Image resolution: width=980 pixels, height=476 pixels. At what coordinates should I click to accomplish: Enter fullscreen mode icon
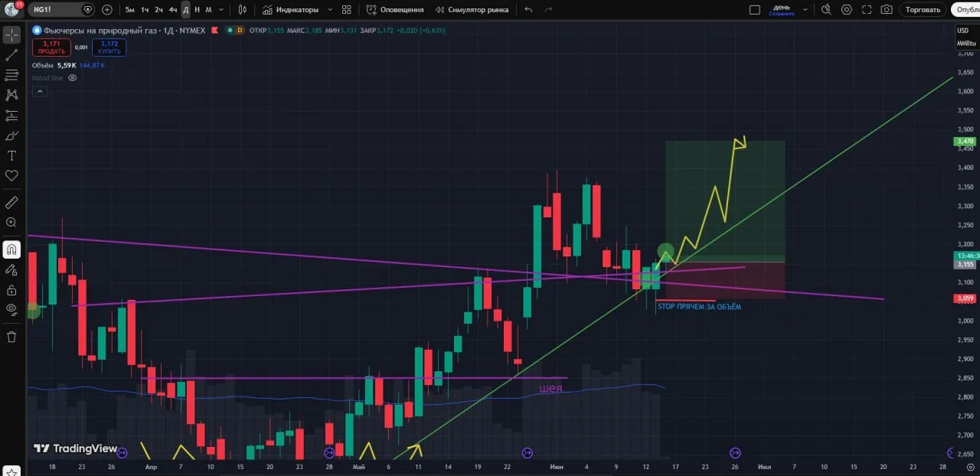(x=867, y=10)
